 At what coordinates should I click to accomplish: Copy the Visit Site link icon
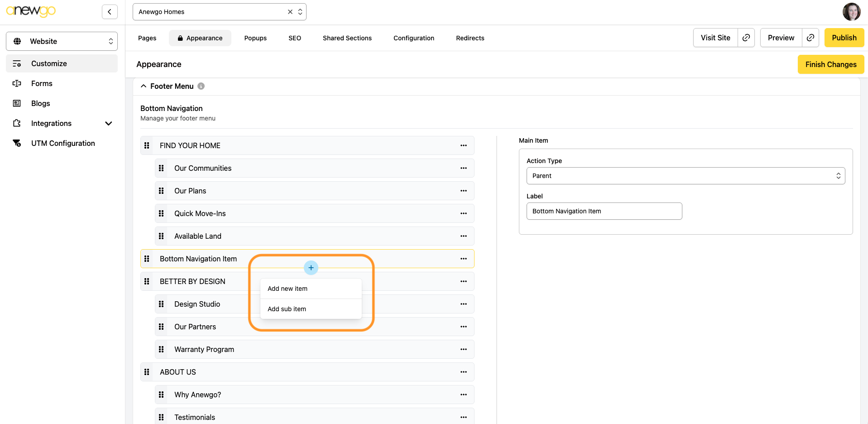click(x=746, y=38)
